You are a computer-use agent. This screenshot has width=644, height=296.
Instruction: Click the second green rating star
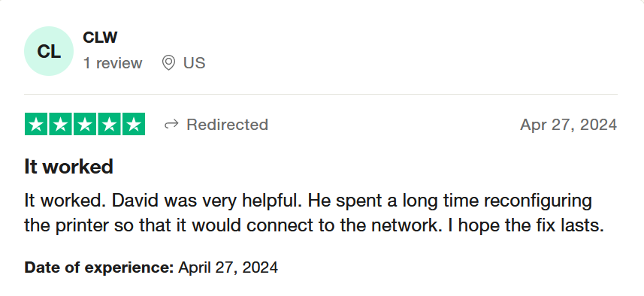(x=60, y=124)
